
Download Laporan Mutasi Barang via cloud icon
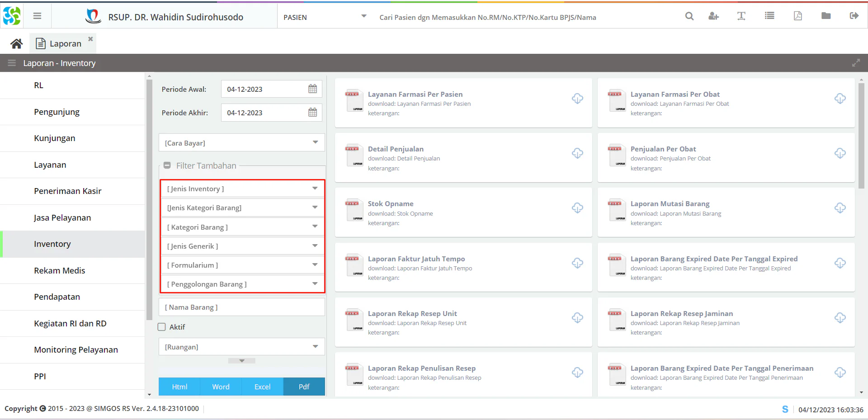tap(840, 208)
